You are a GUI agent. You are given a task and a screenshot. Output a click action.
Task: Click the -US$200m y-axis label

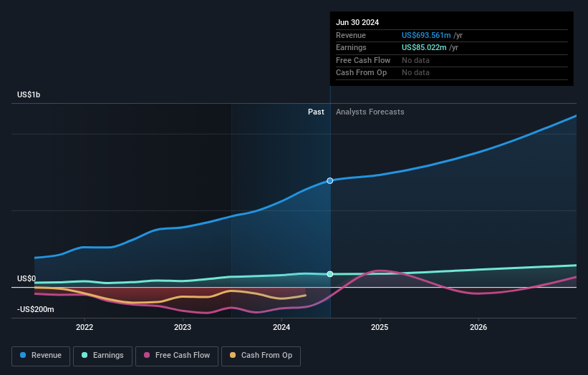[35, 309]
